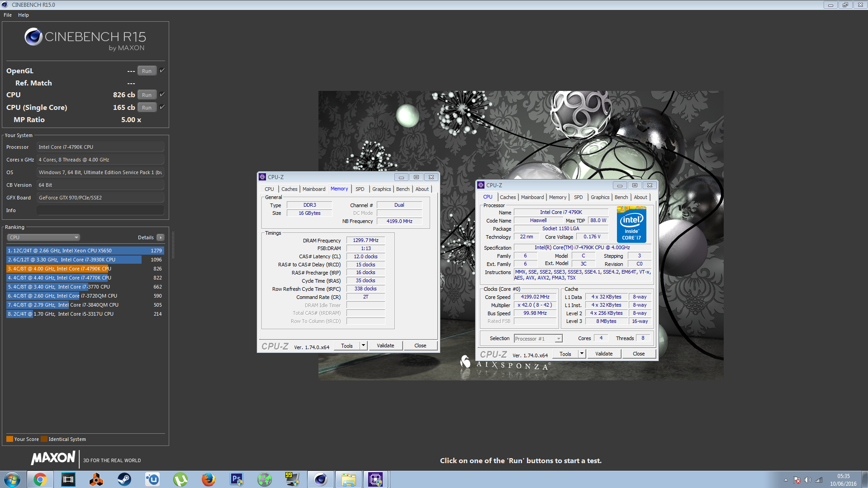Image resolution: width=868 pixels, height=488 pixels.
Task: Click the volume speaker icon in the tray
Action: click(808, 480)
